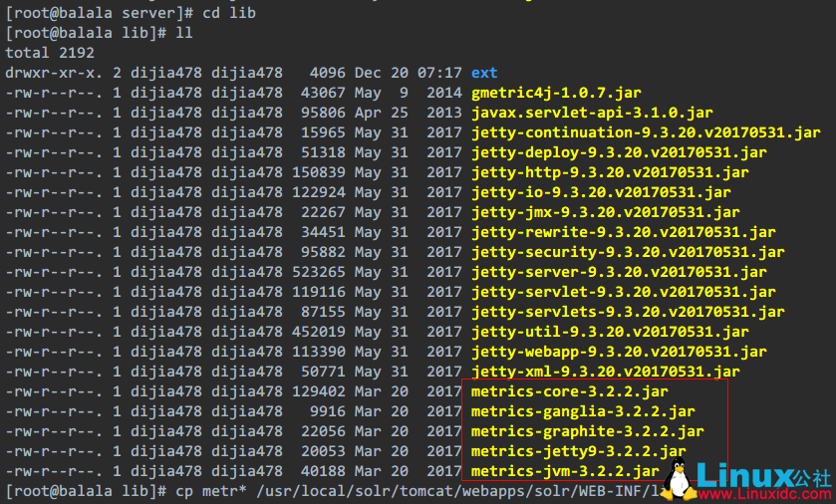Click the 'cd lib' command text
The image size is (836, 504).
[229, 13]
